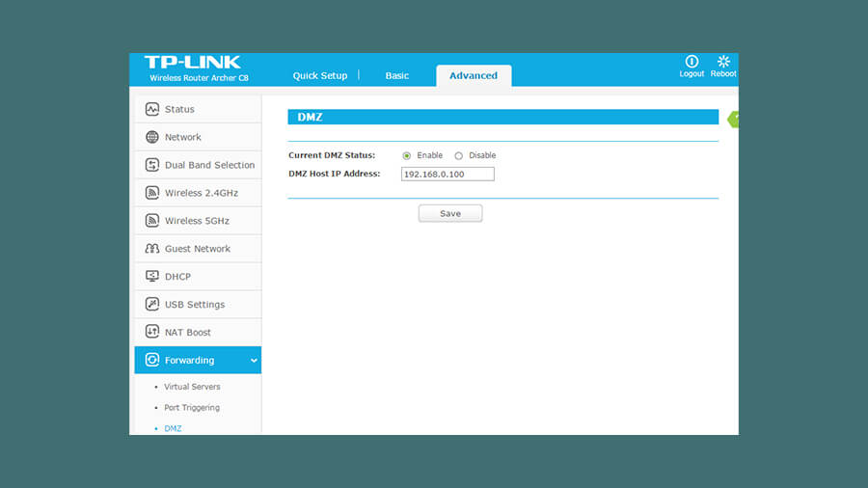
Task: Click the DHCP monitor icon
Action: click(x=152, y=276)
